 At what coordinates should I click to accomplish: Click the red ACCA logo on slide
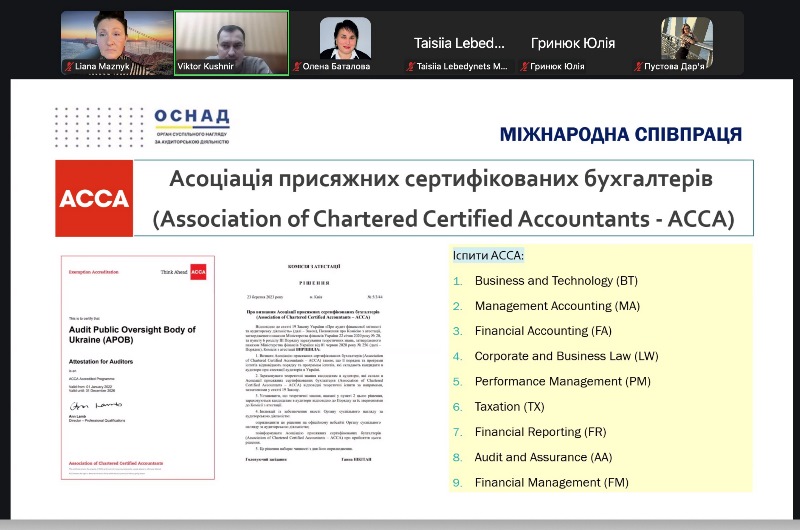click(94, 198)
